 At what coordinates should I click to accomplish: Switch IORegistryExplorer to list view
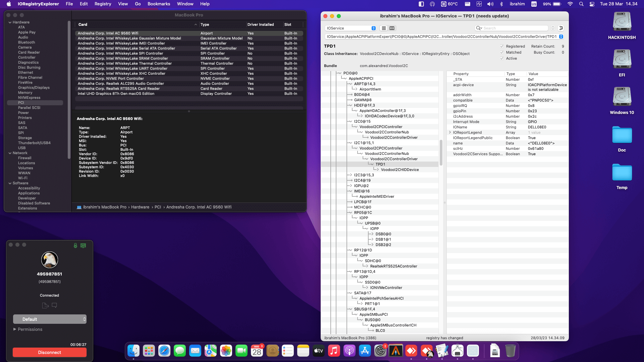point(384,28)
